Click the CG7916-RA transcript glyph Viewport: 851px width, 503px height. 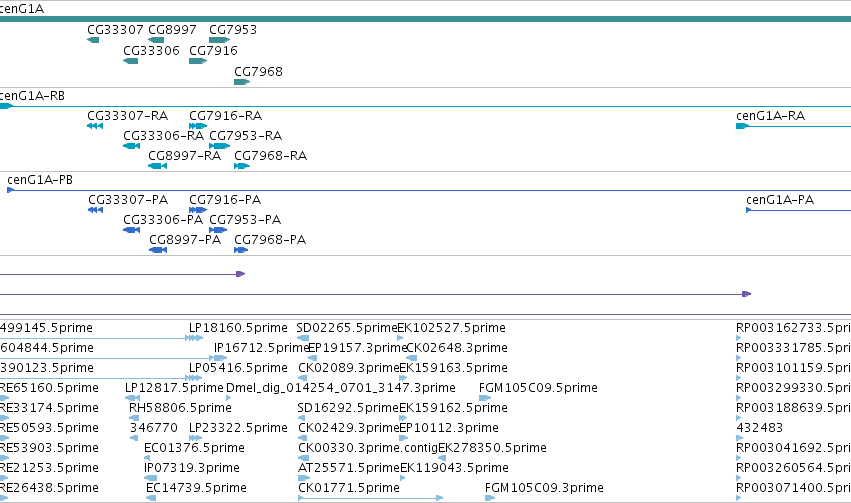198,126
